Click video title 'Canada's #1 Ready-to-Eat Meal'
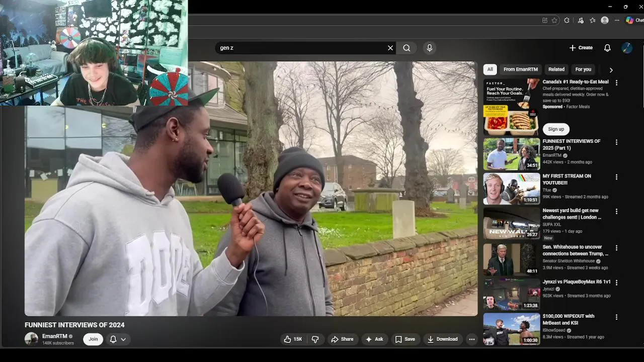The image size is (644, 362). (x=576, y=81)
